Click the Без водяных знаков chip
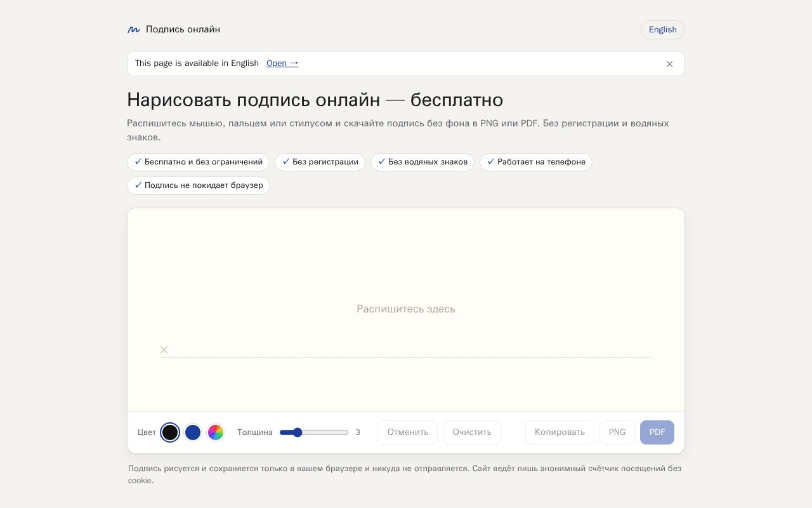 click(422, 162)
